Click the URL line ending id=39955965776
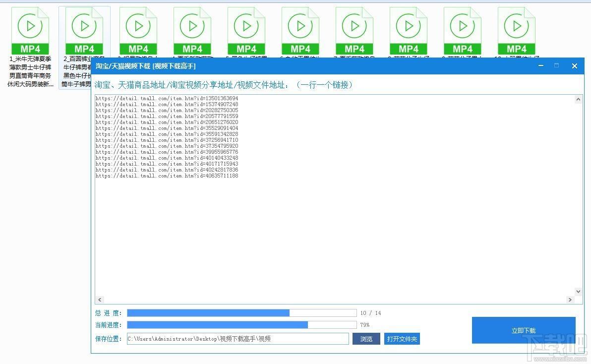 [x=167, y=152]
